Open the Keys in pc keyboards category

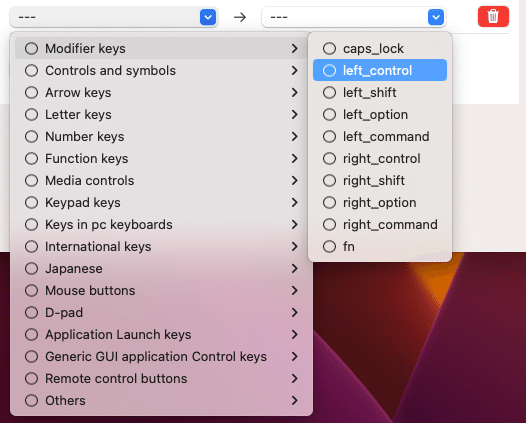(x=161, y=224)
